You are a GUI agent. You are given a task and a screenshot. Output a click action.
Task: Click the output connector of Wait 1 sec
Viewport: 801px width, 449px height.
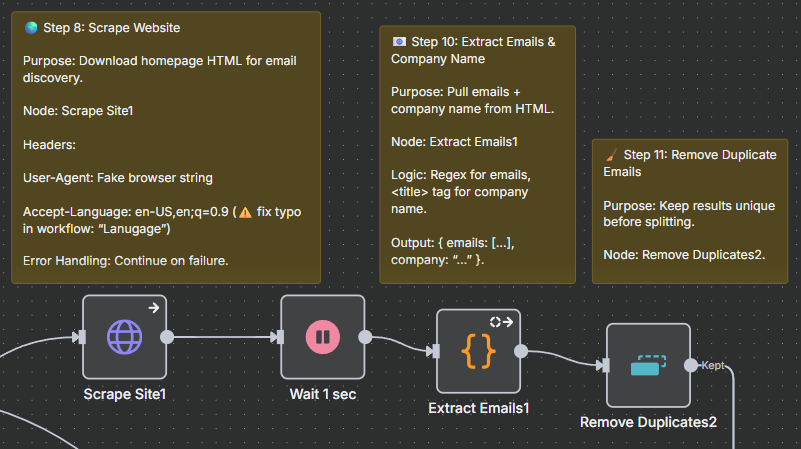click(365, 337)
